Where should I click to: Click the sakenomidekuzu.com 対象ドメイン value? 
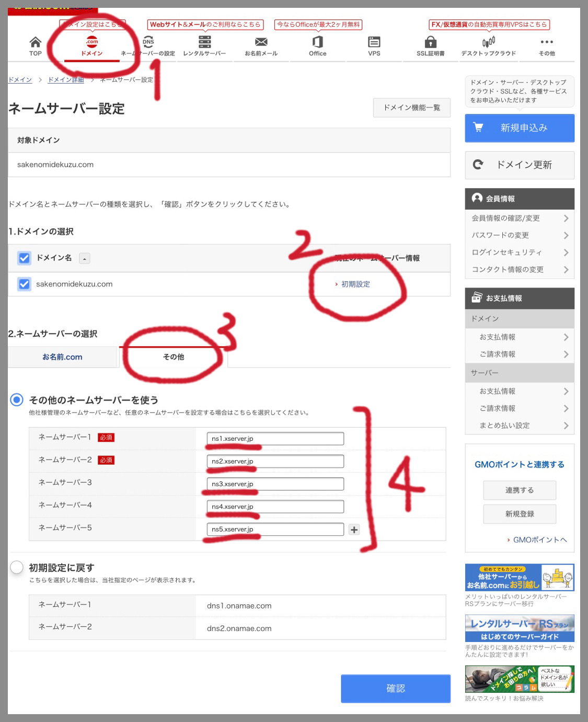[55, 165]
